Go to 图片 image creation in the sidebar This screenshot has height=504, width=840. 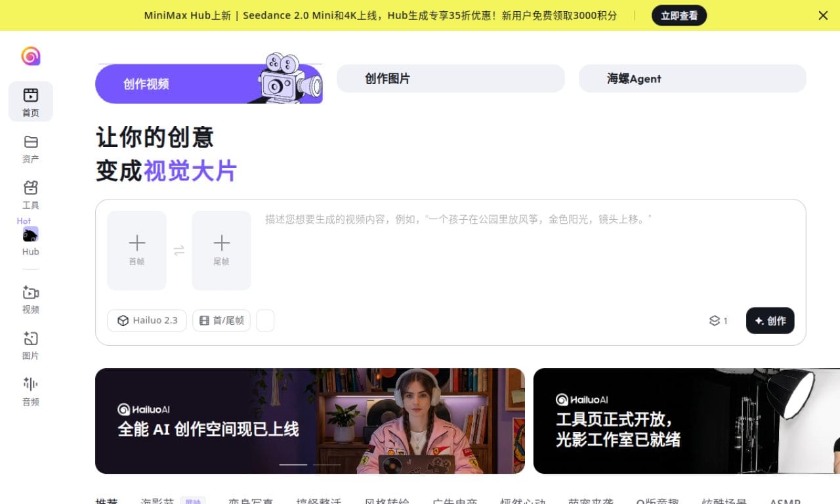(31, 345)
